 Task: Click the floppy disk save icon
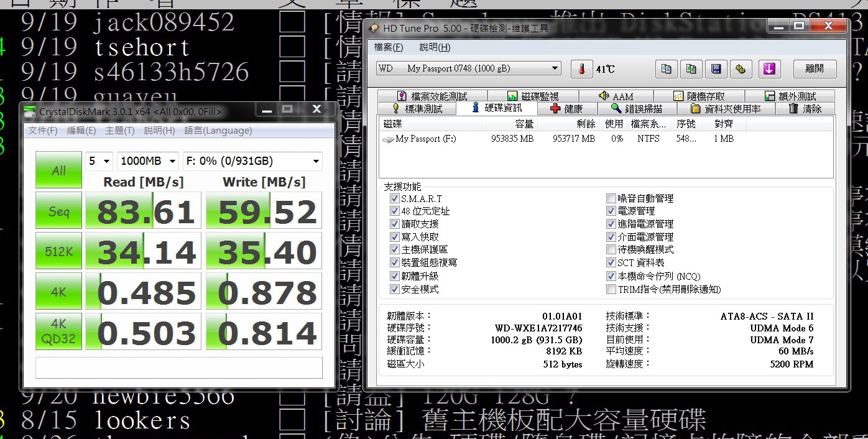click(x=716, y=69)
